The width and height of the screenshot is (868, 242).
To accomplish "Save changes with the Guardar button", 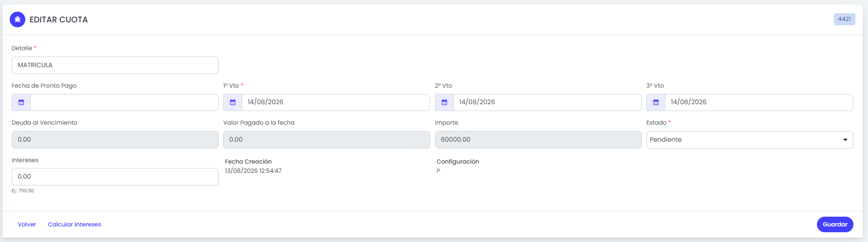I will (x=835, y=224).
